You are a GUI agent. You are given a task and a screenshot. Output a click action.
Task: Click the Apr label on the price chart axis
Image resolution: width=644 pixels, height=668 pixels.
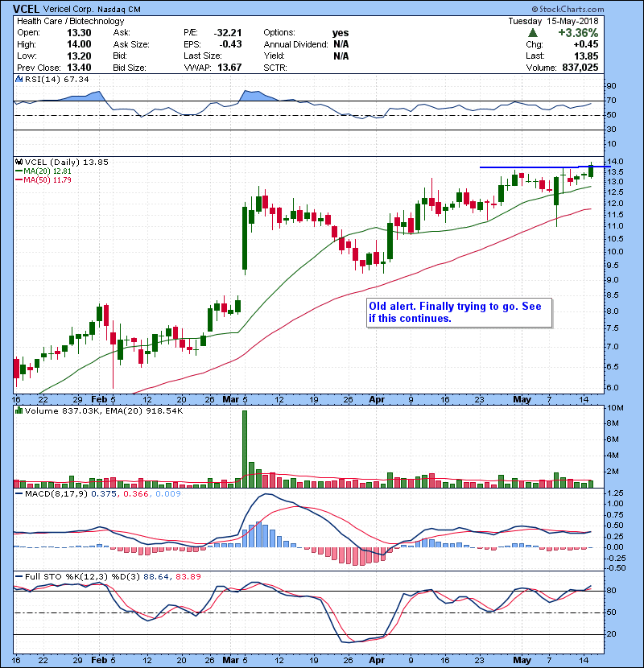(377, 400)
